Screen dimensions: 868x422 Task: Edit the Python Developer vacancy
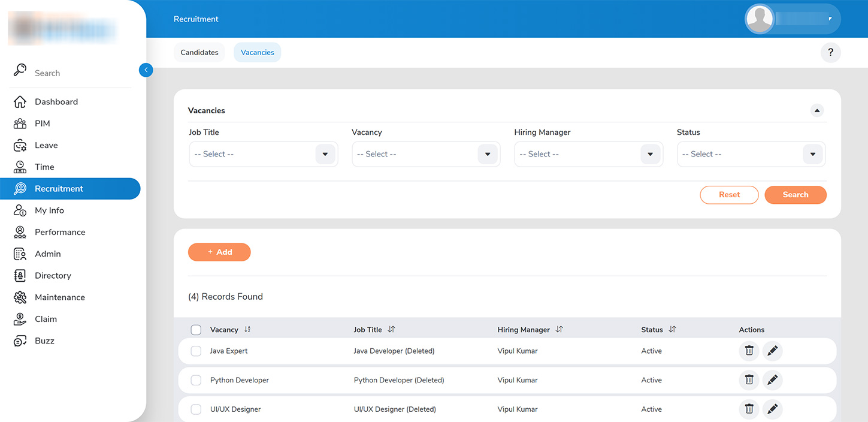[772, 380]
